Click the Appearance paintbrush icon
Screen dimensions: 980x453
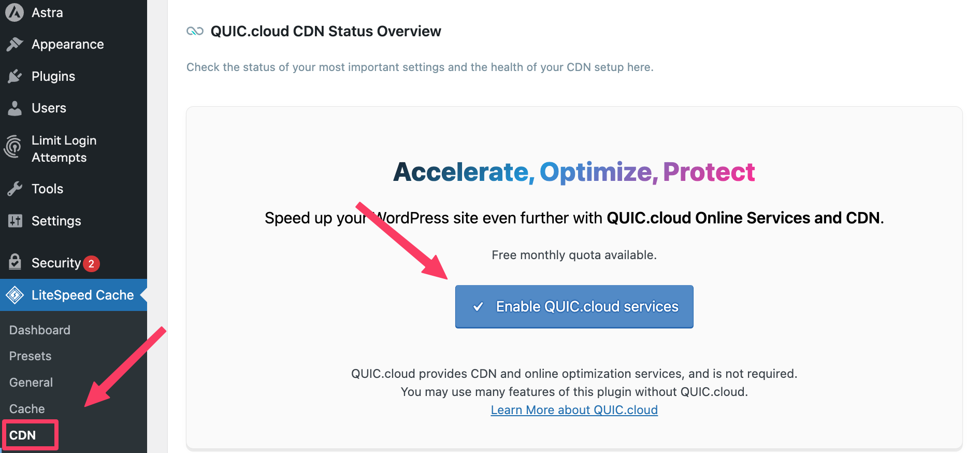(15, 45)
